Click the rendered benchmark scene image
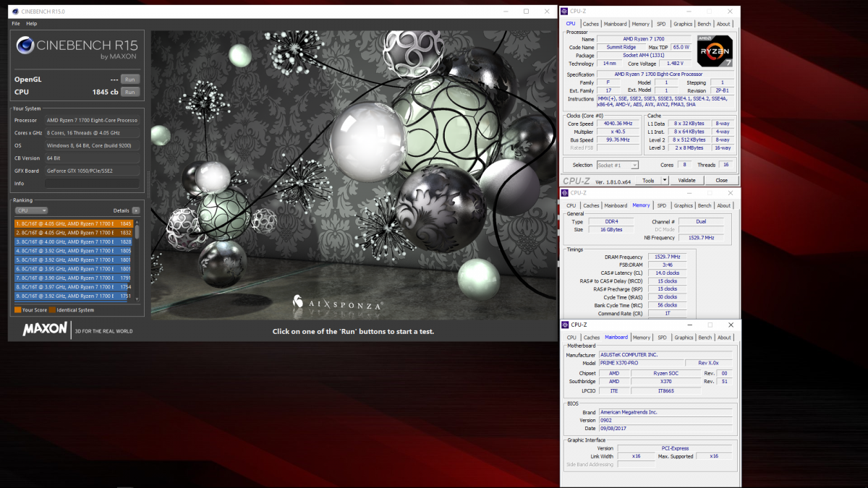 pos(353,175)
